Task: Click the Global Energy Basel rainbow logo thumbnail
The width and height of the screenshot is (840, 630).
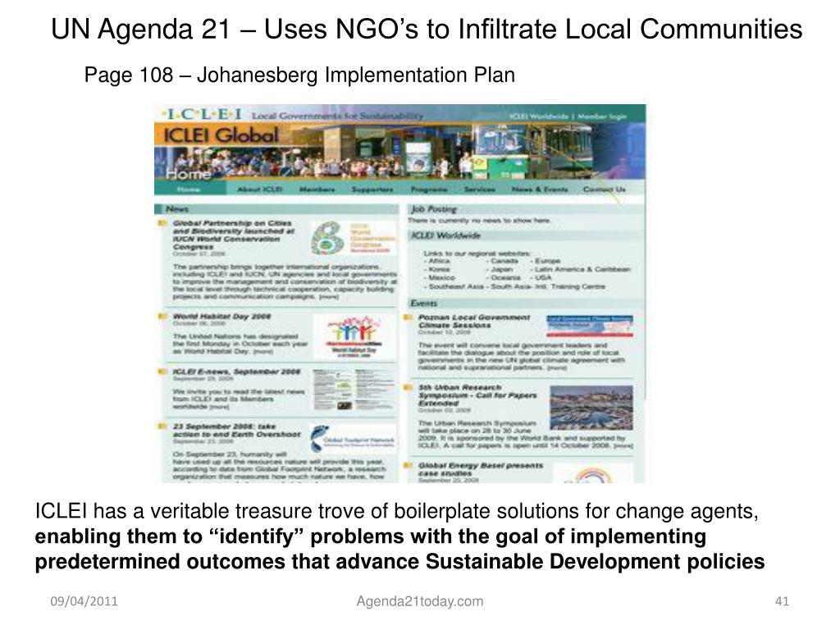Action: click(592, 473)
